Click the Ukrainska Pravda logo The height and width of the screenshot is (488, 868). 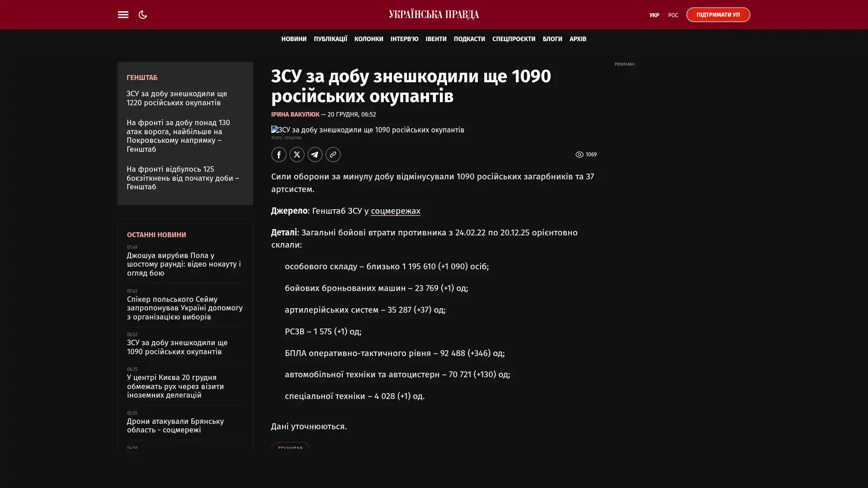(x=434, y=15)
